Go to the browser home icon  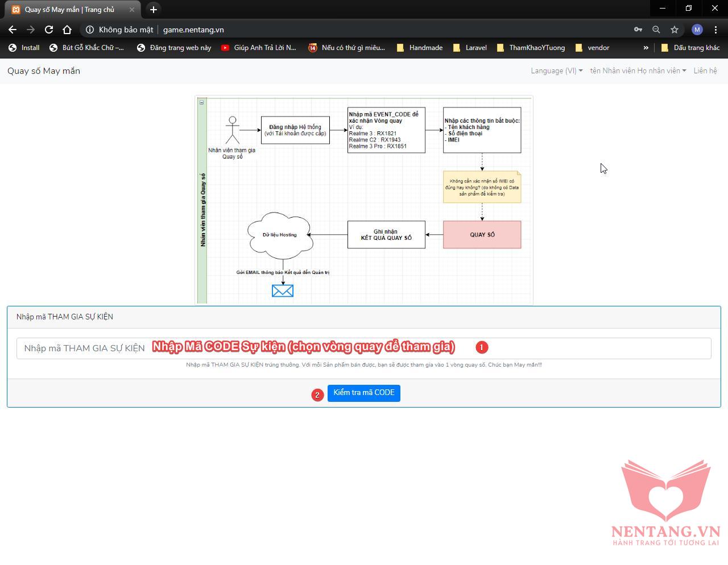point(67,30)
